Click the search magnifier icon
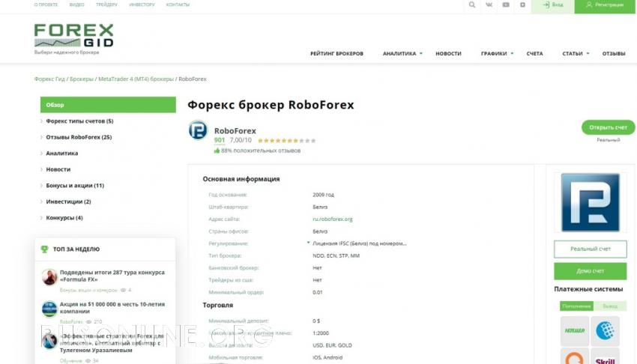Screen dimensions: 637x364 tap(471, 4)
